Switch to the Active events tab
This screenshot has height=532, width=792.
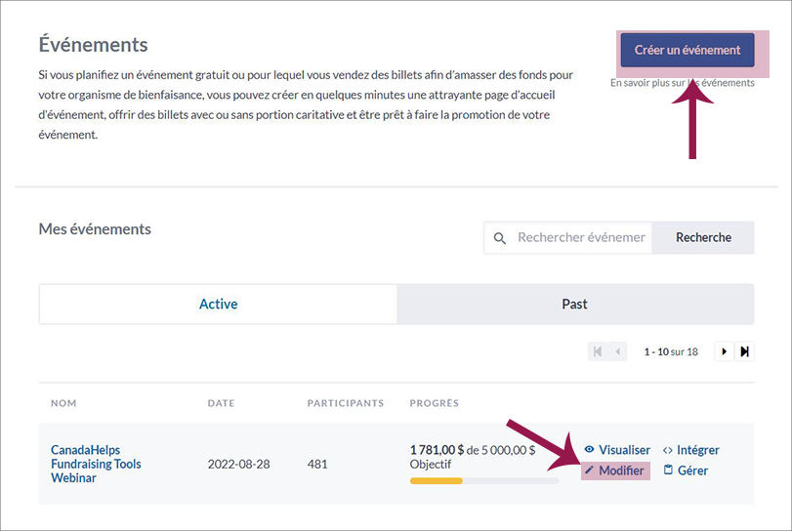[218, 304]
